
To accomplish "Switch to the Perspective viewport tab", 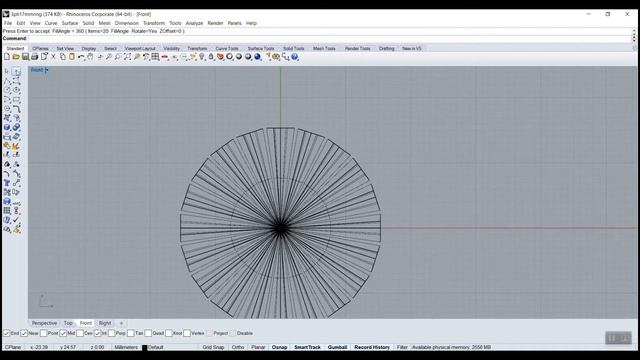I will click(x=44, y=323).
